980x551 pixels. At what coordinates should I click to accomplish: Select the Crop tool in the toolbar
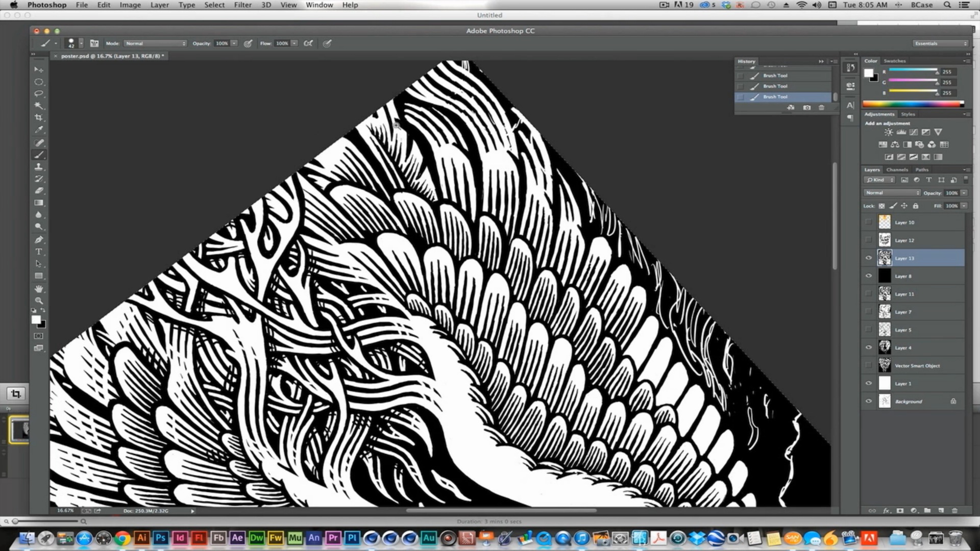[x=39, y=118]
